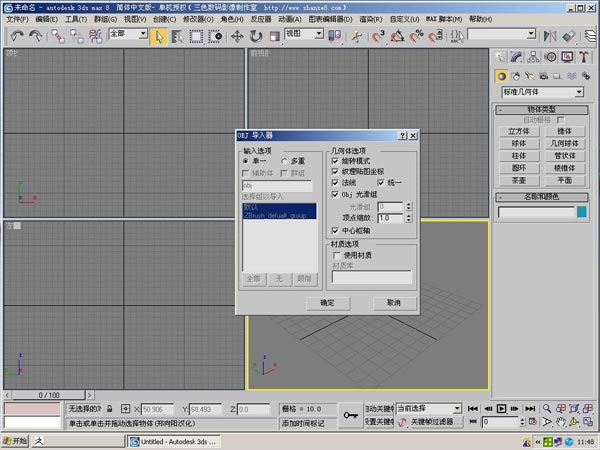
Task: Click the Set Key key-shaped button
Action: click(x=351, y=415)
